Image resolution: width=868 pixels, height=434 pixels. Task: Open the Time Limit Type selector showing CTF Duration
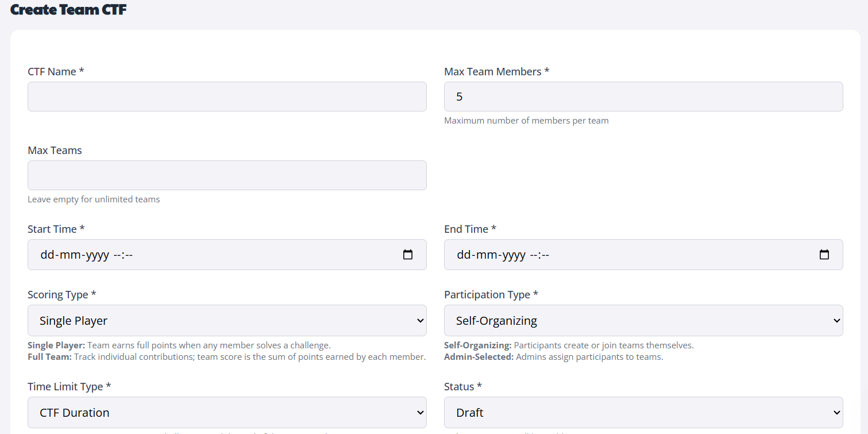tap(227, 412)
